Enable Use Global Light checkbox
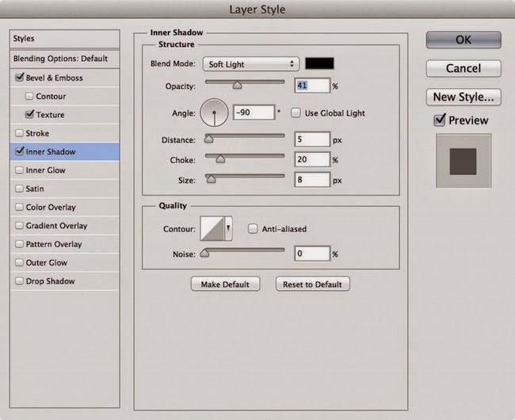Screen dimensions: 515x420 click(296, 113)
